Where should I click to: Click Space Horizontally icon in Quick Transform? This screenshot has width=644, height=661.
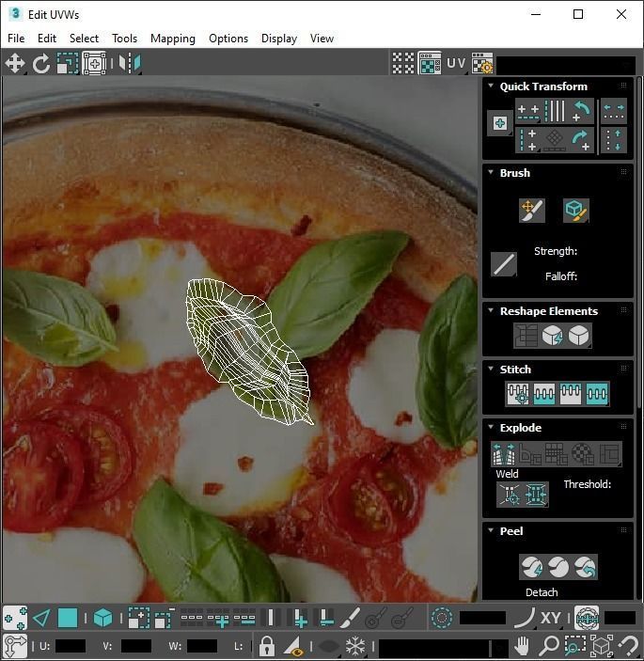[x=614, y=111]
